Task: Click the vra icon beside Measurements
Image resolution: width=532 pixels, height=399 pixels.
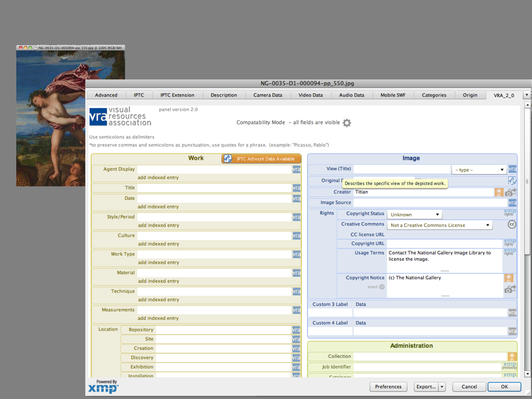Action: point(296,310)
